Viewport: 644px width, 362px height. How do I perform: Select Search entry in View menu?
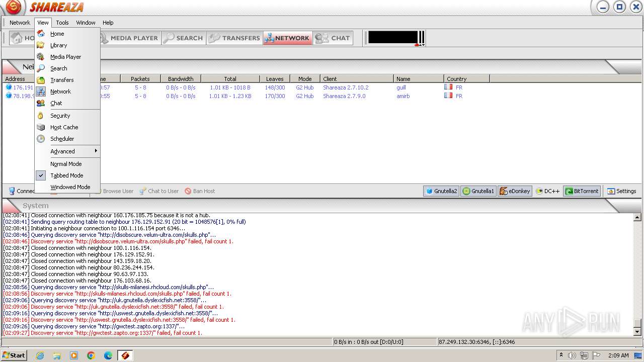67,68
